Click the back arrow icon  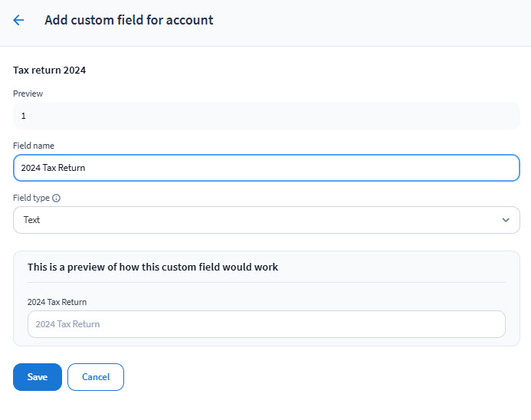pos(18,21)
